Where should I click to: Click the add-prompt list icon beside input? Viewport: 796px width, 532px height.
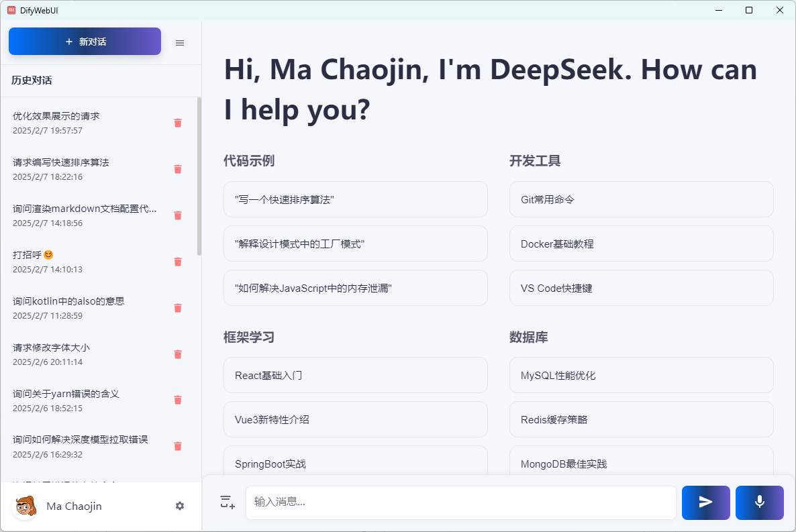click(x=228, y=502)
